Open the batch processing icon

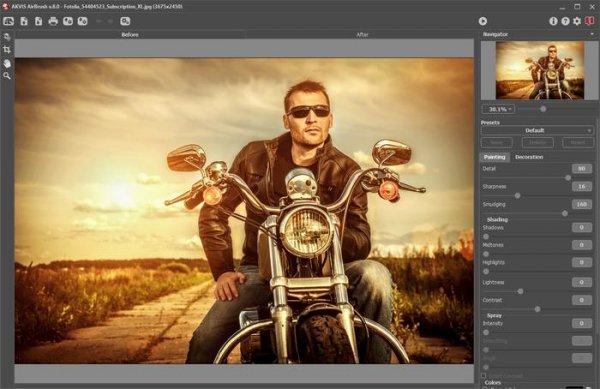pos(125,21)
